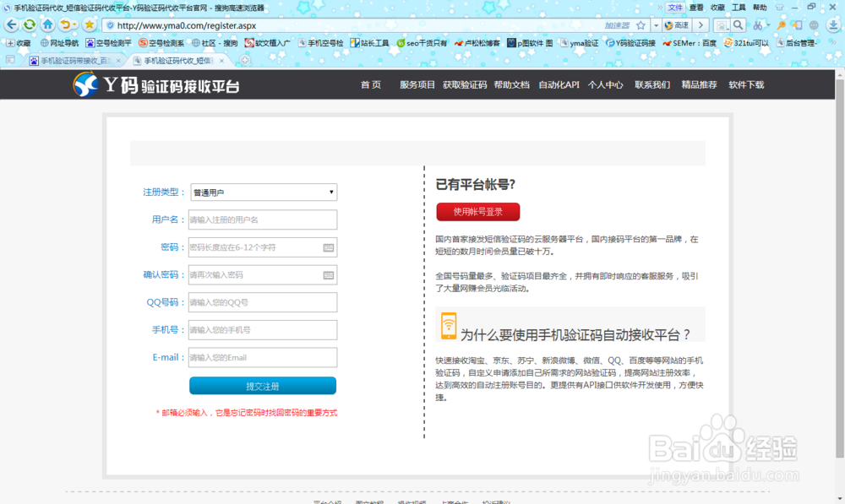Open the 查看 menu
Viewport: 845px width, 504px height.
(696, 8)
